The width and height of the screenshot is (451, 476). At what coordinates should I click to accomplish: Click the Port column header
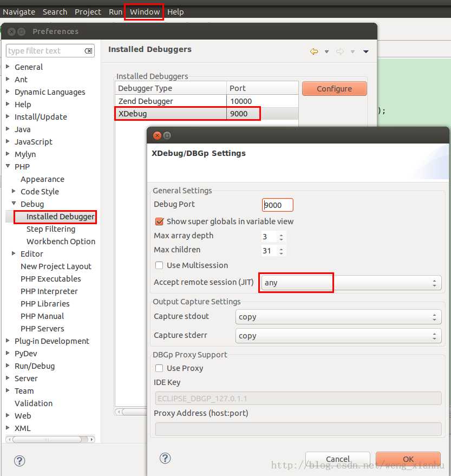click(x=263, y=88)
